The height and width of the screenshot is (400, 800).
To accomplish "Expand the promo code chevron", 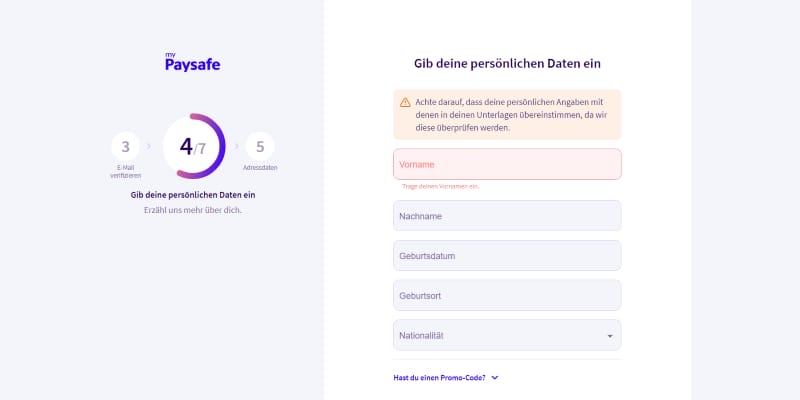I will pyautogui.click(x=495, y=378).
